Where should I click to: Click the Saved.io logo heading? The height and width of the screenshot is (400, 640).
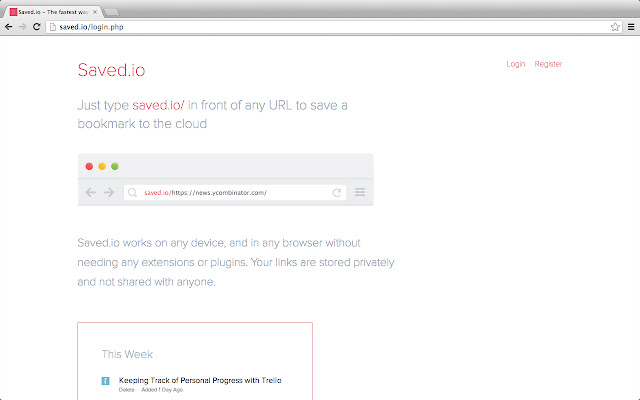pyautogui.click(x=111, y=70)
